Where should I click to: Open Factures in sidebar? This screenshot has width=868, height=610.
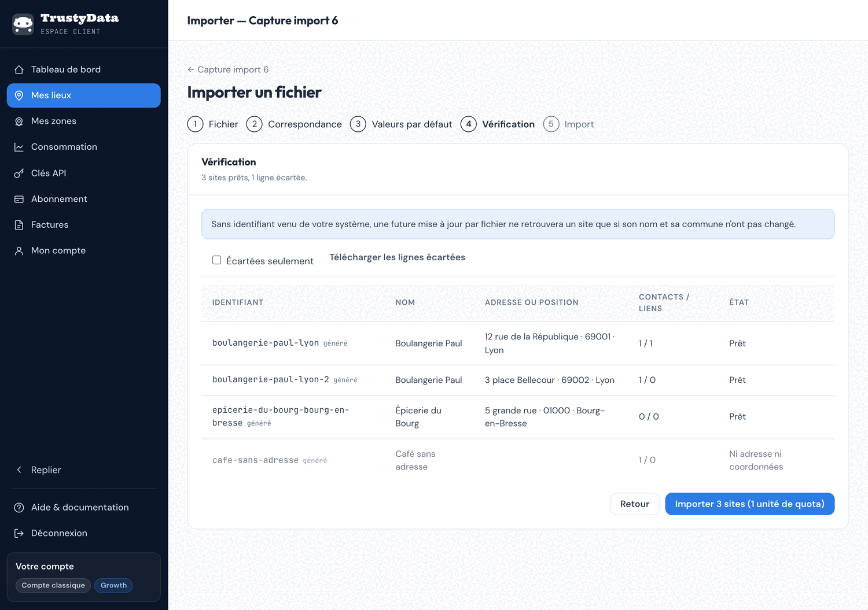[x=83, y=225]
